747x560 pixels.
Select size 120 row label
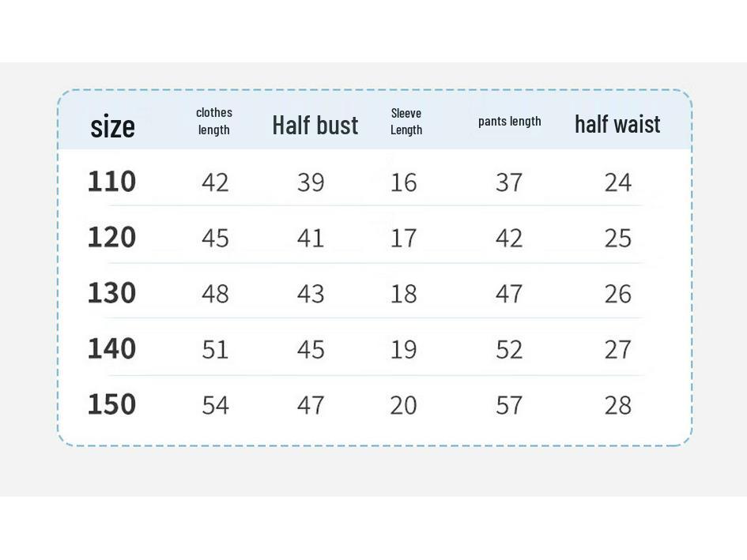[112, 237]
